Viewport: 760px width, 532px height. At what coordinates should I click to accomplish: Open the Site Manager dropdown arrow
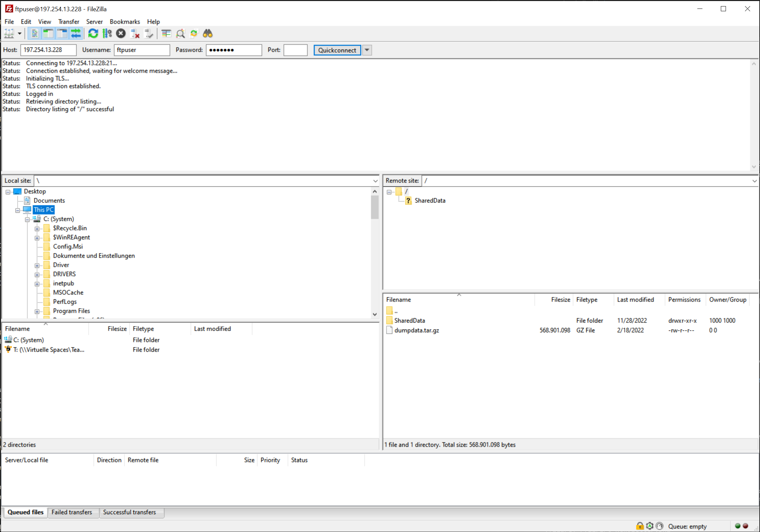pyautogui.click(x=20, y=34)
